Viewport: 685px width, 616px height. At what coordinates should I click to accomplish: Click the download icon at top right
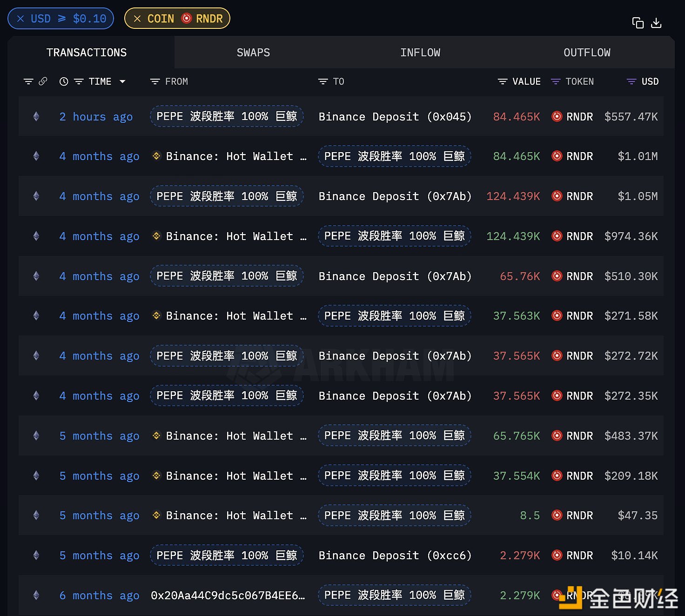pos(656,22)
